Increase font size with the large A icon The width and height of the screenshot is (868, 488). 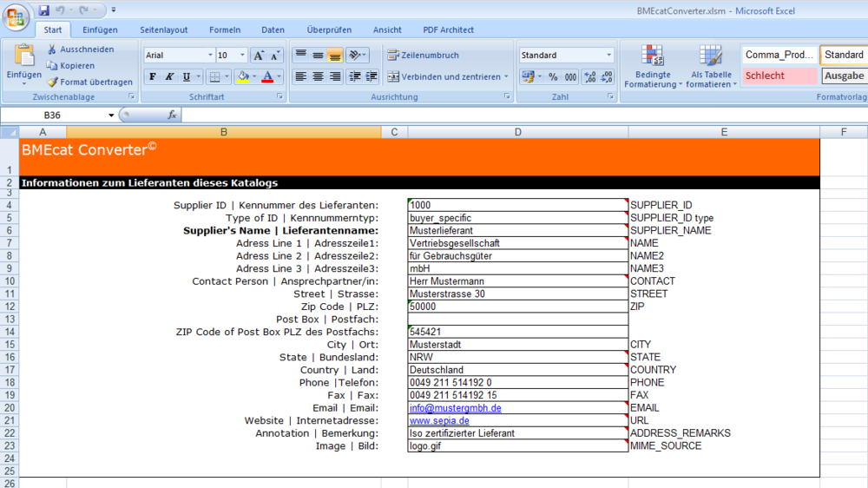[258, 56]
